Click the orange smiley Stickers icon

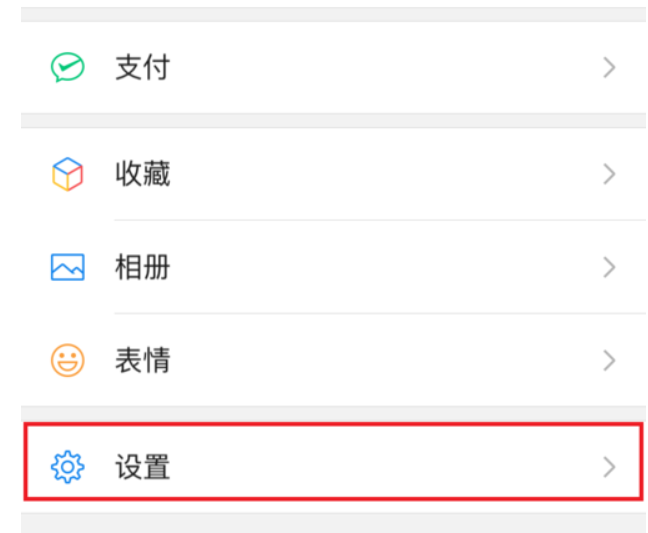68,360
